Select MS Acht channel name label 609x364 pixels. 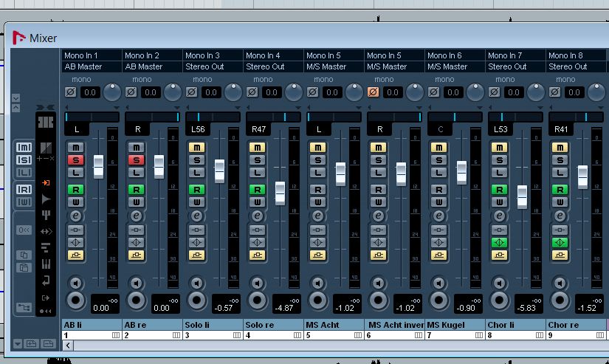coord(332,325)
